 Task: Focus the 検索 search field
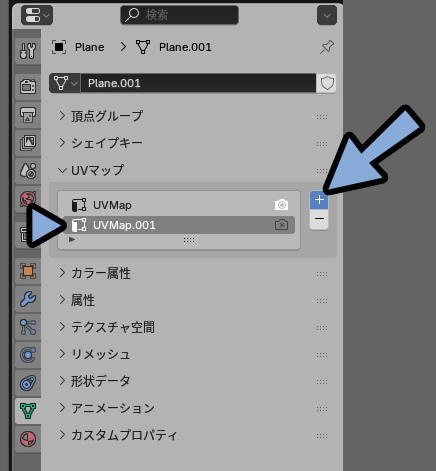point(179,15)
